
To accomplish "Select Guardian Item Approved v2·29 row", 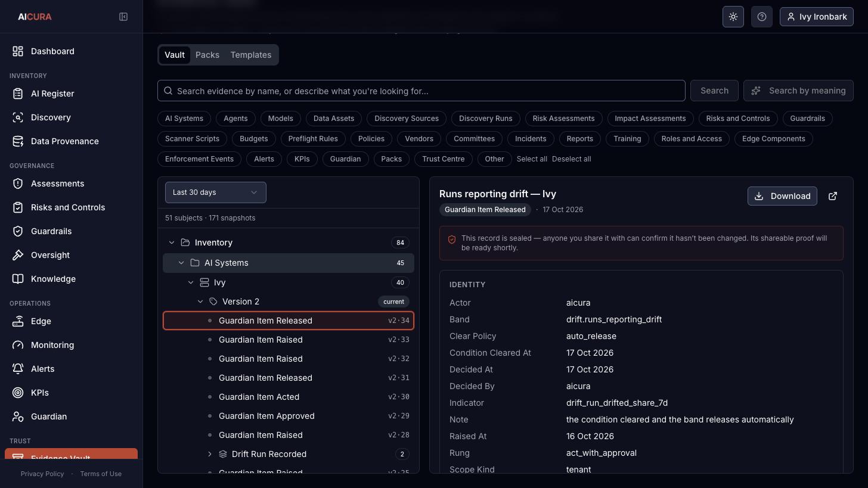I will (x=289, y=416).
